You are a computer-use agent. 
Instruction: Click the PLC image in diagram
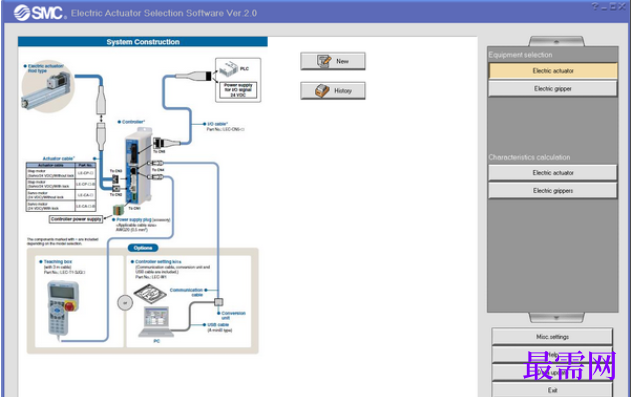(x=229, y=69)
